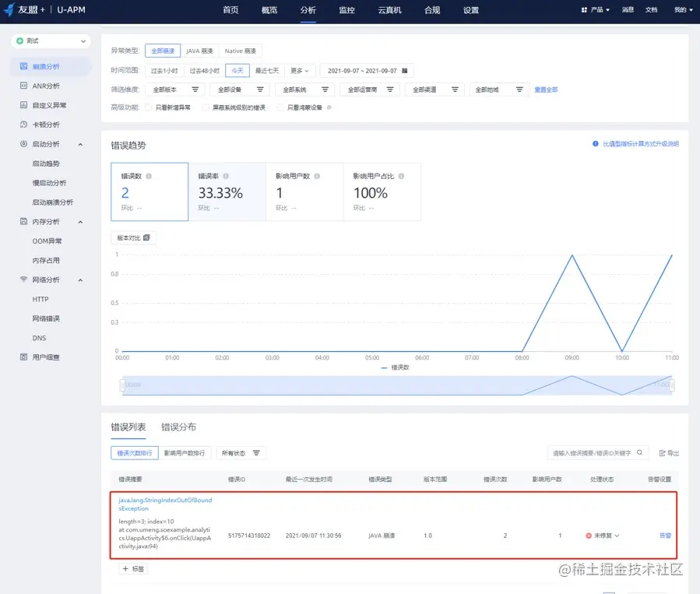Check the 只看鸿蒙设备 option
This screenshot has width=700, height=594.
pos(280,107)
